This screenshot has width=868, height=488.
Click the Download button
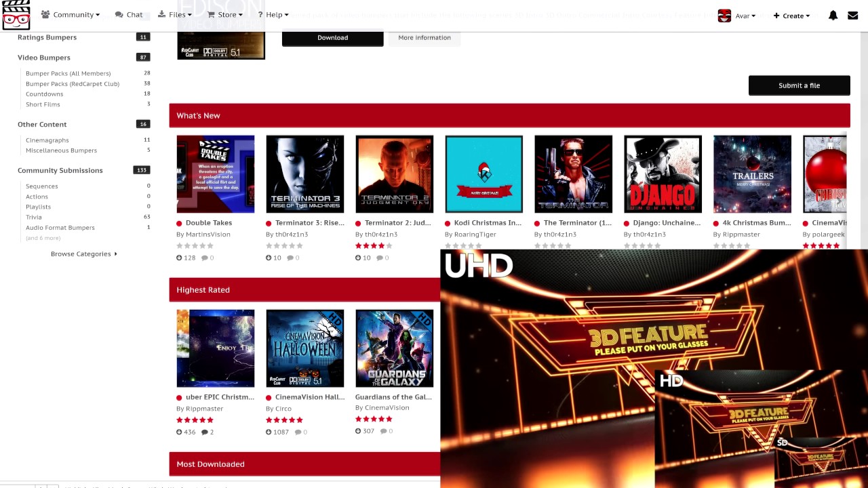(x=332, y=38)
